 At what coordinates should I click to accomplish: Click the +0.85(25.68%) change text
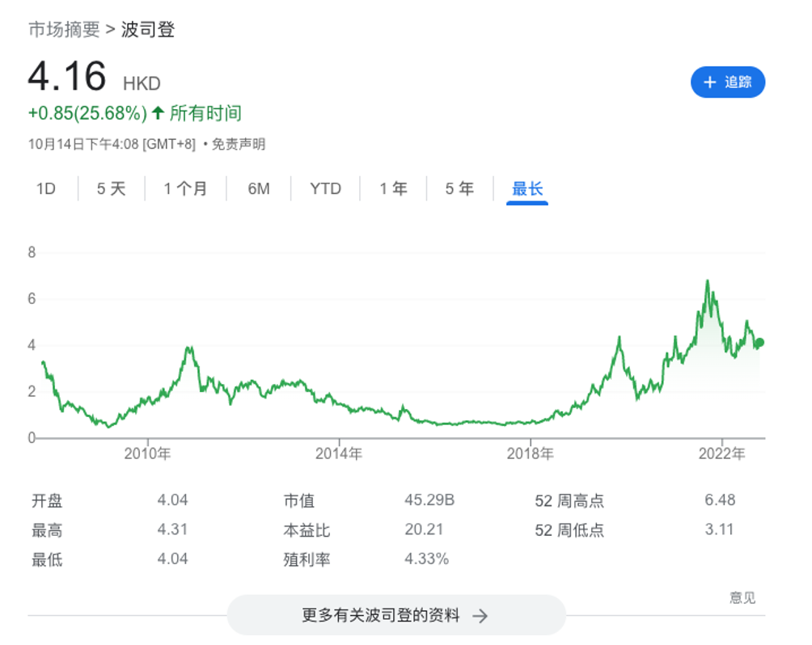[87, 113]
